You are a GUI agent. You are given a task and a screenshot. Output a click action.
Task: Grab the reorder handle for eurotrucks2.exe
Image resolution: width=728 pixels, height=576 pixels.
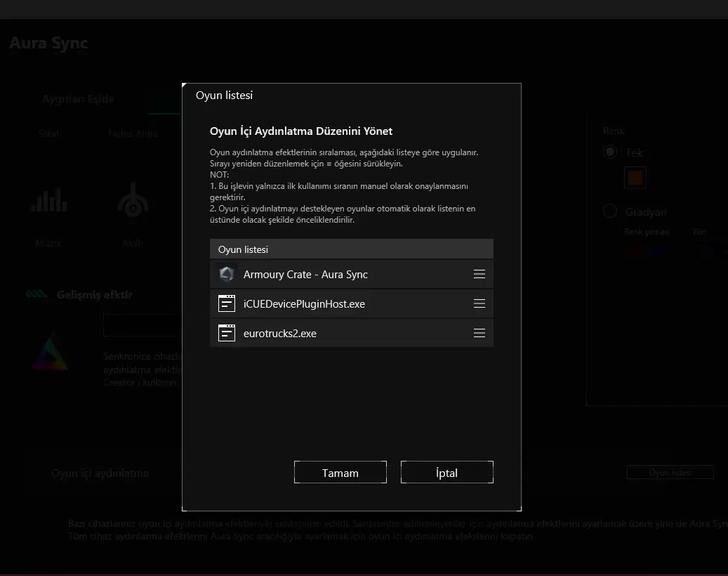(x=479, y=333)
